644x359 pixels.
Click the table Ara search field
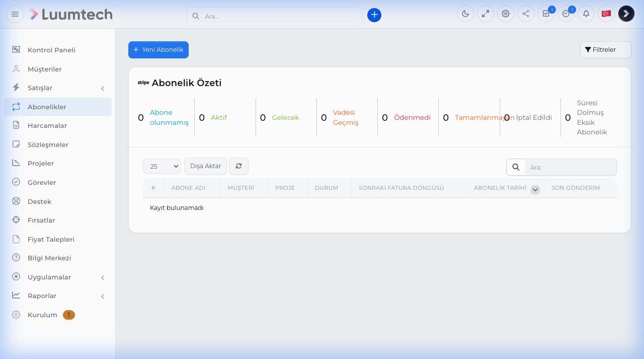571,167
